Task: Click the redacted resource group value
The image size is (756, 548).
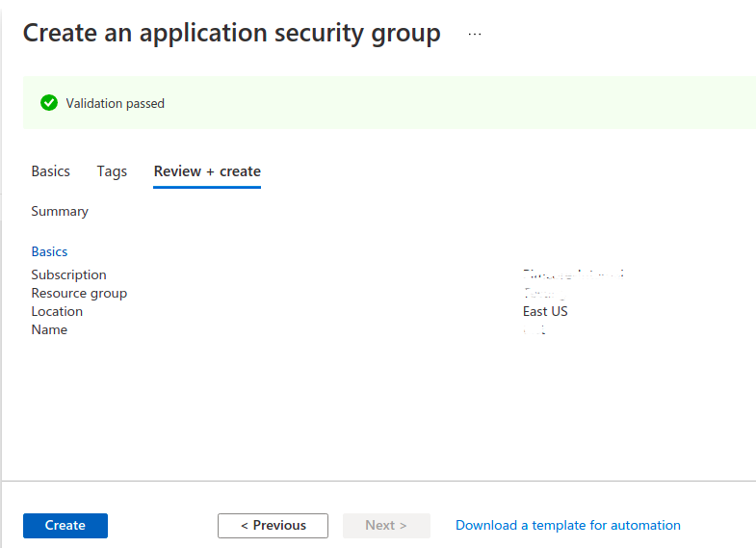Action: point(544,293)
